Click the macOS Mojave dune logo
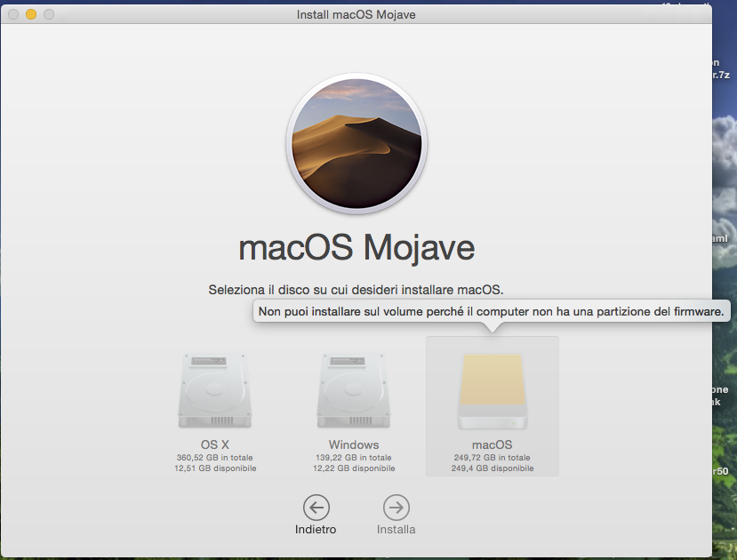 (x=356, y=144)
